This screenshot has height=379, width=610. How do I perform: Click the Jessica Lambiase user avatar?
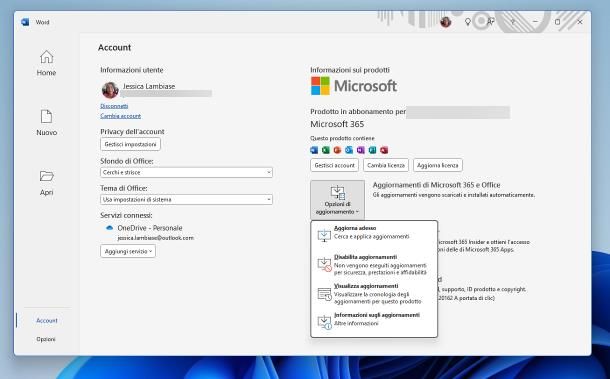pos(110,90)
